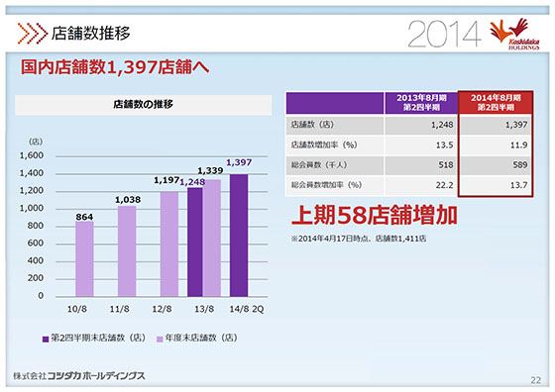Click the dark purple legend swatch for 第2四半期末店舗数
This screenshot has width=555, height=392.
point(46,339)
